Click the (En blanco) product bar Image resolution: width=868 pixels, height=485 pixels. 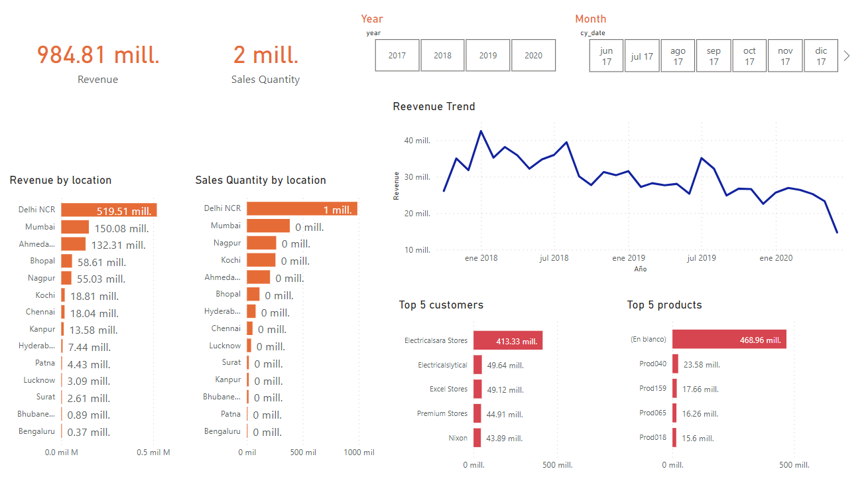(728, 338)
